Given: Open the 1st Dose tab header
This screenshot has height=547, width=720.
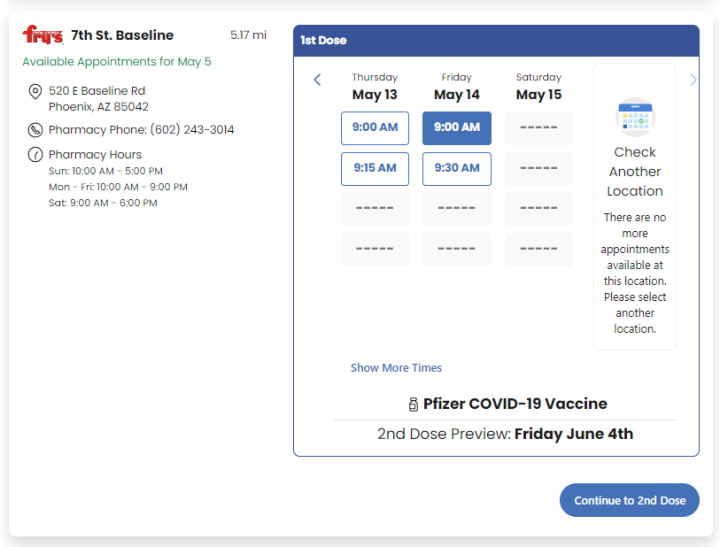Looking at the screenshot, I should [323, 41].
